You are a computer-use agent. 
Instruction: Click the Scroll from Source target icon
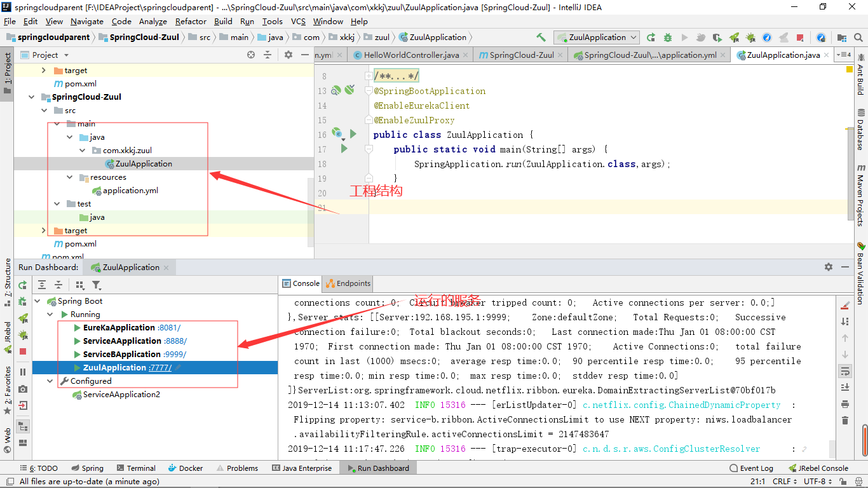[x=251, y=55]
